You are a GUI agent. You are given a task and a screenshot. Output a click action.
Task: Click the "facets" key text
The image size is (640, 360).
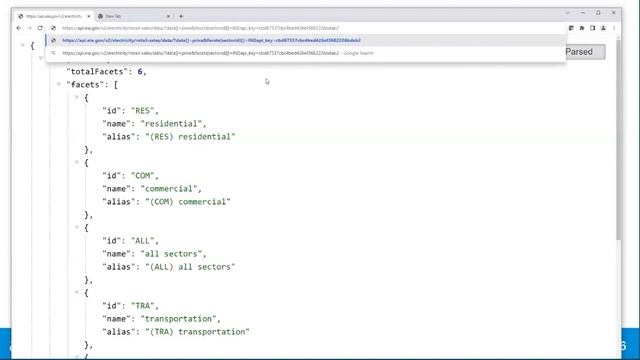pyautogui.click(x=87, y=85)
